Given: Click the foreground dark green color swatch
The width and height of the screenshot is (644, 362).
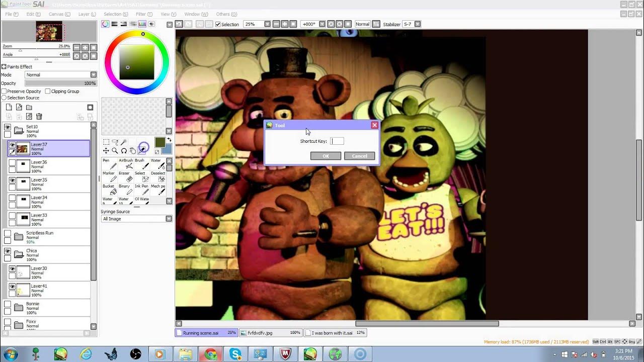Looking at the screenshot, I should (160, 142).
